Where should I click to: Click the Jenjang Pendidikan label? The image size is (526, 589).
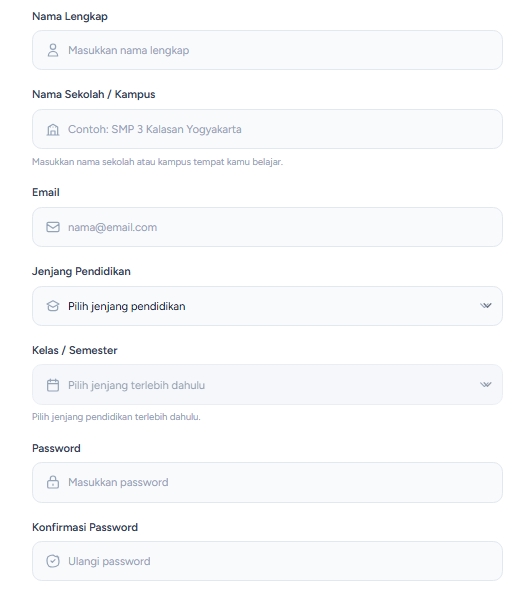(81, 271)
